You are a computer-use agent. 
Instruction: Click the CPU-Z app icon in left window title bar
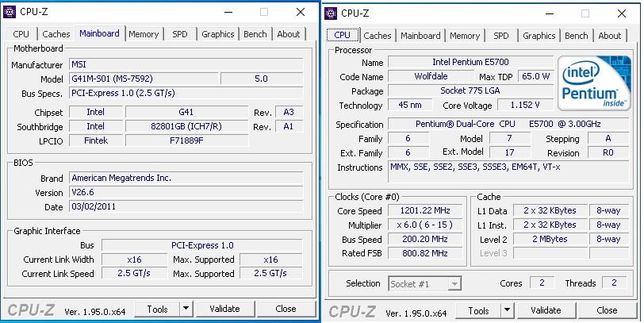point(10,12)
